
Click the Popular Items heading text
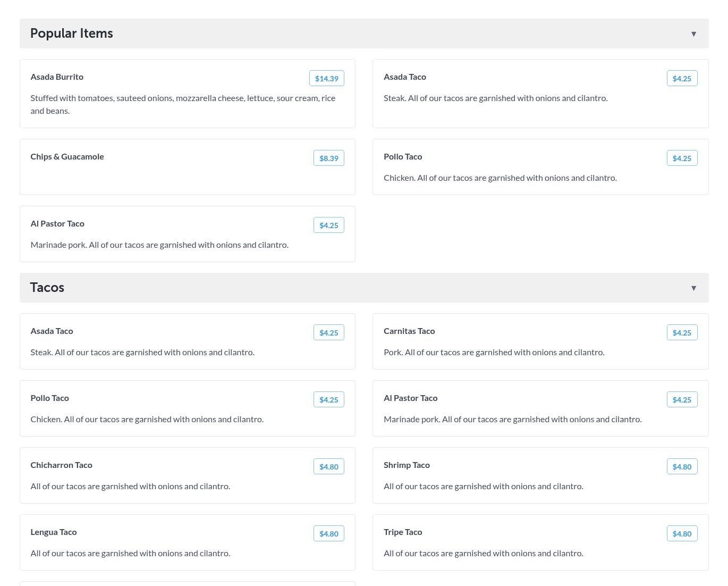click(71, 34)
